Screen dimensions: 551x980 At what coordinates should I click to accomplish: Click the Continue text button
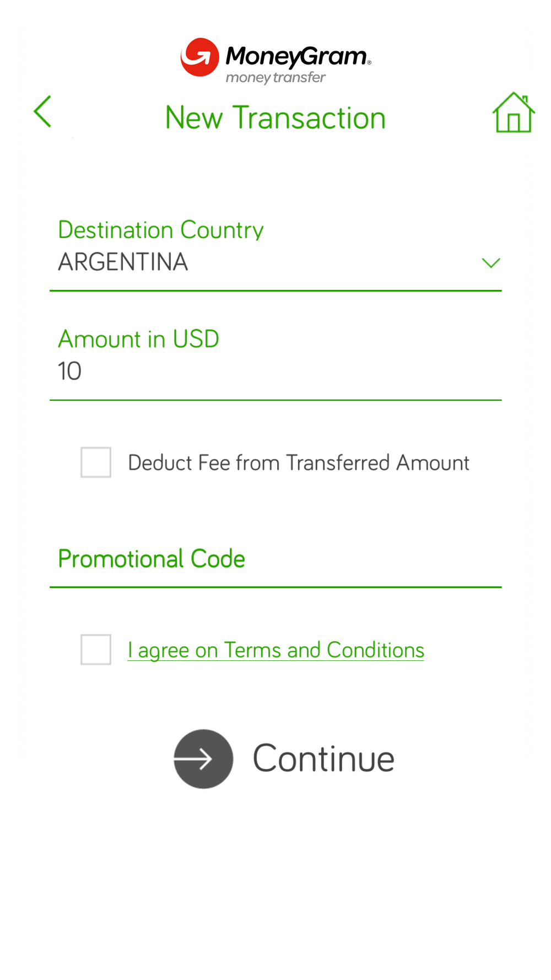click(x=323, y=758)
